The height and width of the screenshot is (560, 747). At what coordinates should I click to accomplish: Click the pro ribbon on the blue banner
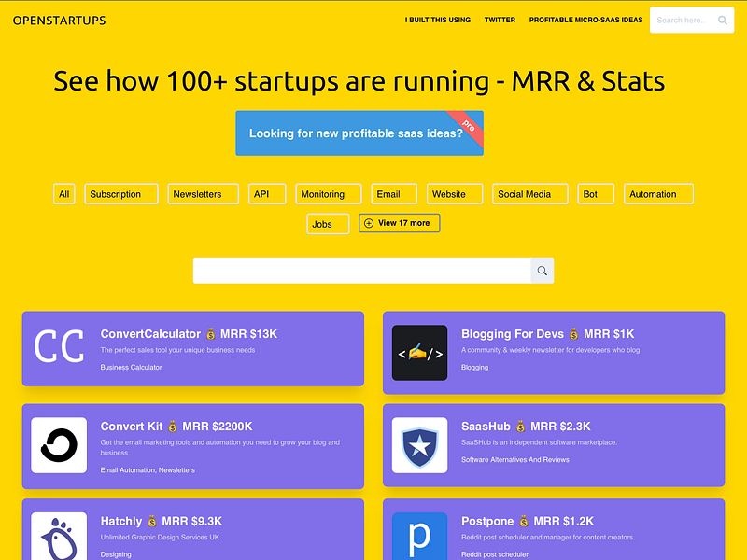click(x=468, y=125)
